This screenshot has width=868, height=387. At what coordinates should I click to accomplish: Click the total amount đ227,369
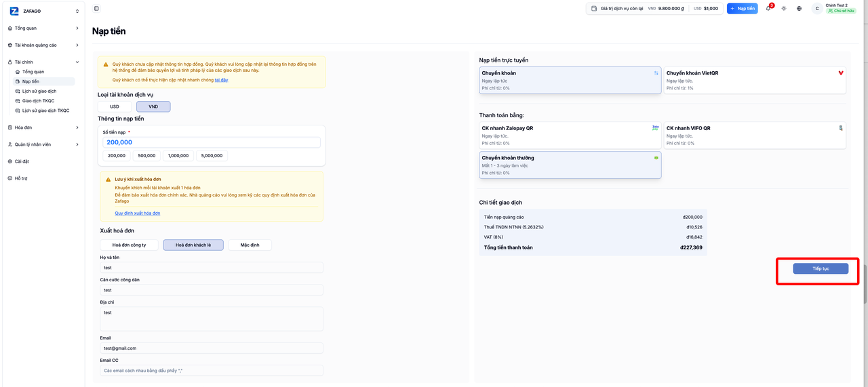coord(691,247)
